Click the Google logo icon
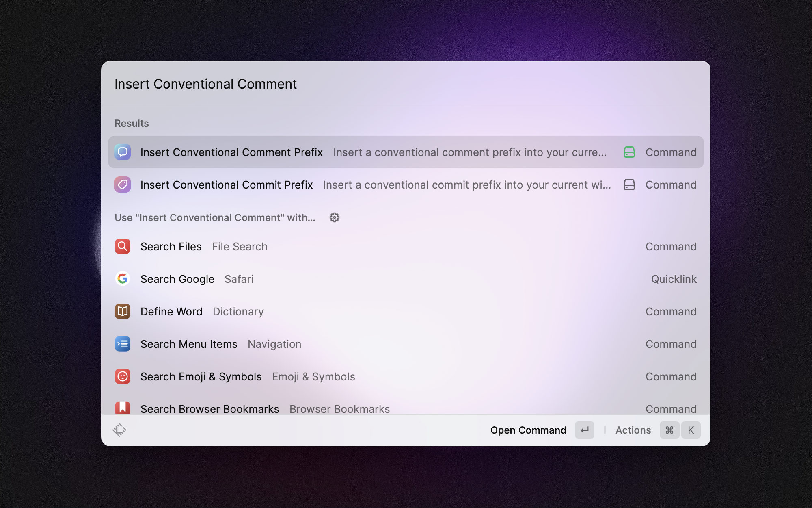 click(123, 279)
